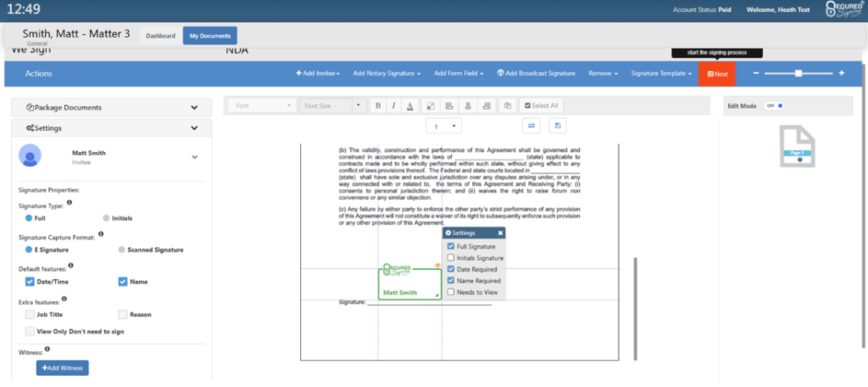Screen dimensions: 868x387
Task: Apply bold formatting with the B icon
Action: pyautogui.click(x=378, y=105)
